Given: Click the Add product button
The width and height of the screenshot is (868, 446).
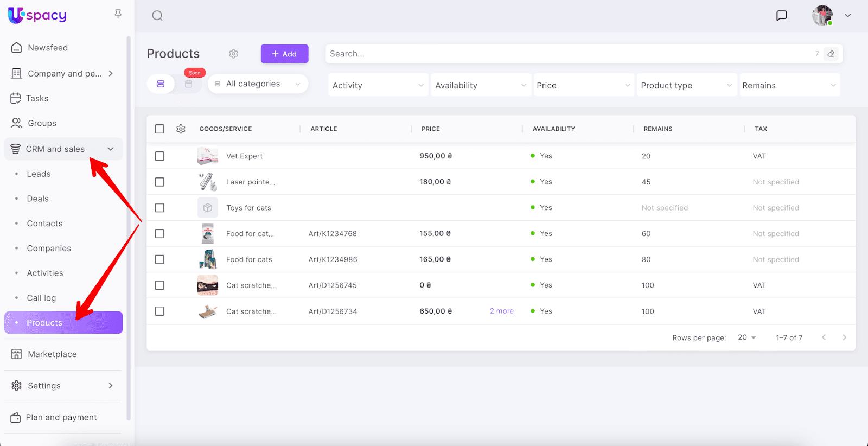Looking at the screenshot, I should [284, 54].
